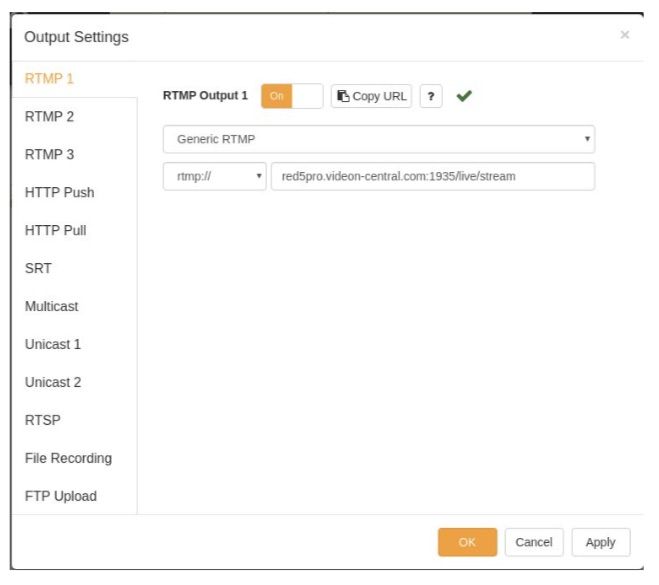659x585 pixels.
Task: Click the Copy URL clipboard icon
Action: pyautogui.click(x=343, y=96)
